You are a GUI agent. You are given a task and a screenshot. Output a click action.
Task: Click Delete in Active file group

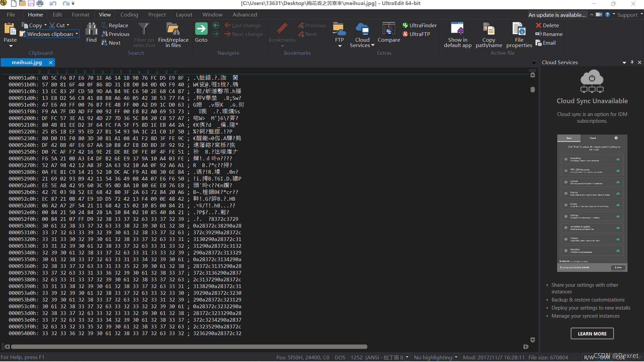pos(547,25)
